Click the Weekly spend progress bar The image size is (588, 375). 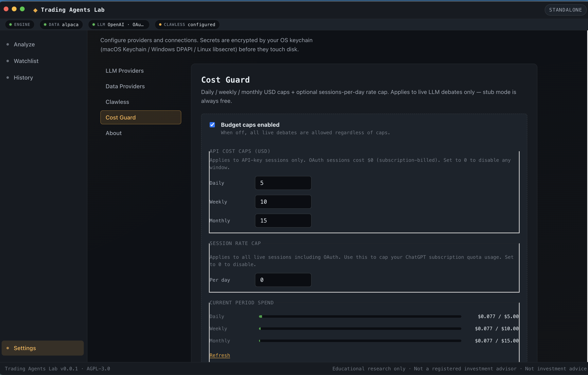click(360, 329)
